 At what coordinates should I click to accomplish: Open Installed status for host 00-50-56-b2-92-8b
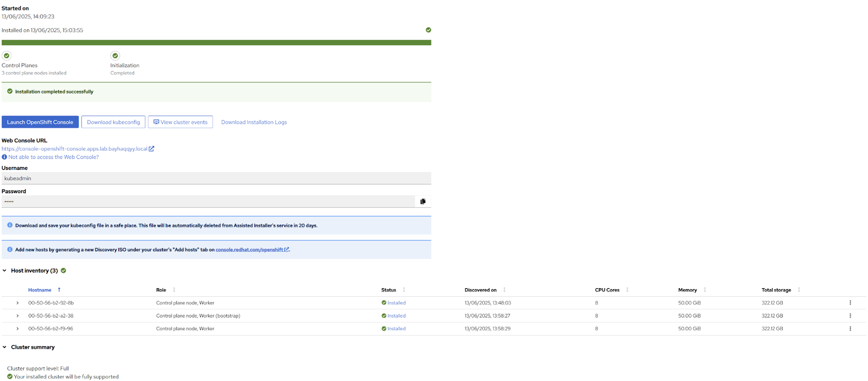[397, 303]
